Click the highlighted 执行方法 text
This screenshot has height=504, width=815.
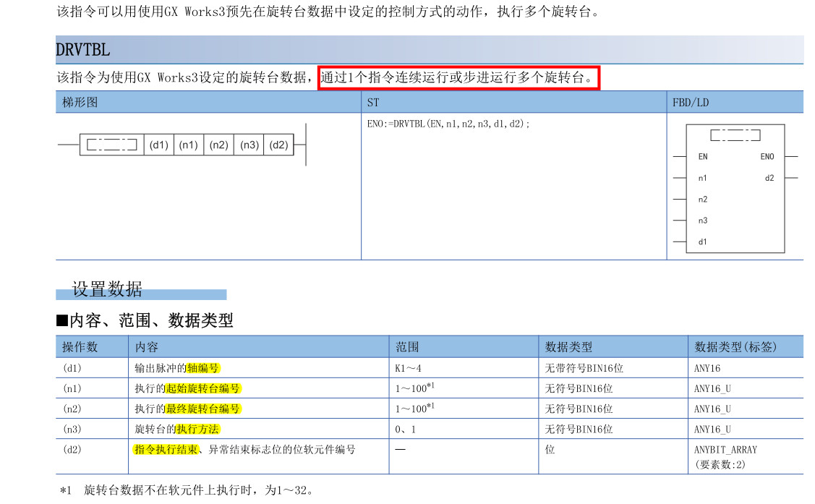click(197, 429)
